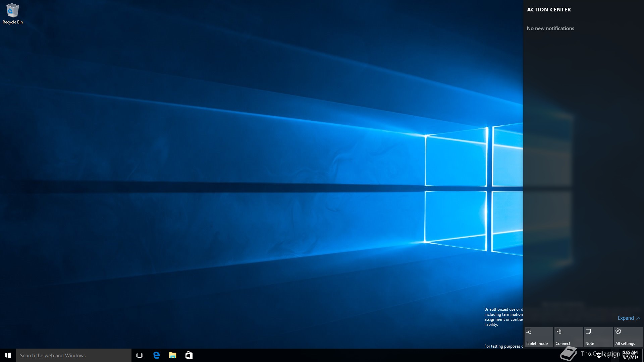Screen dimensions: 644x362
Task: Open the Store app from the taskbar
Action: [189, 355]
